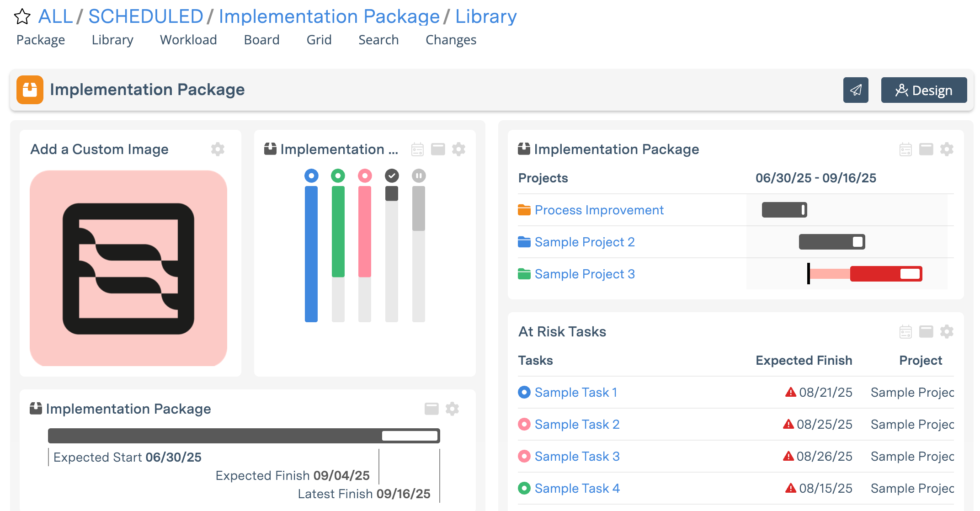Open the Search tab
Image resolution: width=980 pixels, height=511 pixels.
click(378, 40)
